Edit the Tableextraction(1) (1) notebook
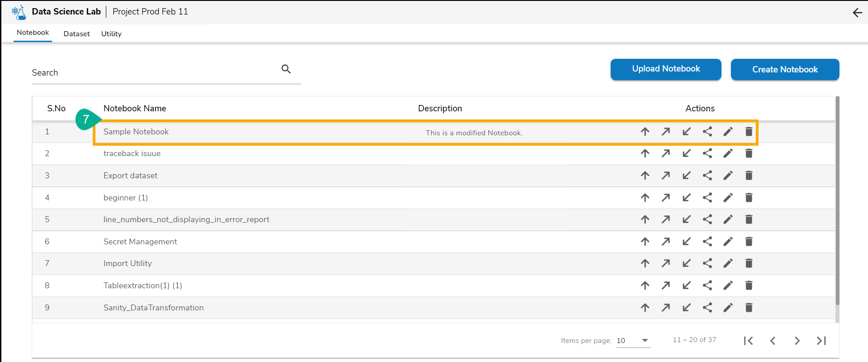Screen dimensions: 868x362 [728, 286]
